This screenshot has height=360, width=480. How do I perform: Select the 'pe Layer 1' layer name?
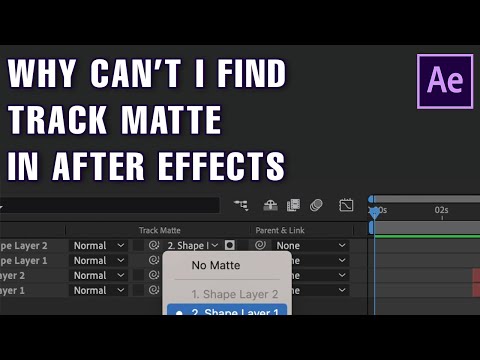[x=24, y=261]
